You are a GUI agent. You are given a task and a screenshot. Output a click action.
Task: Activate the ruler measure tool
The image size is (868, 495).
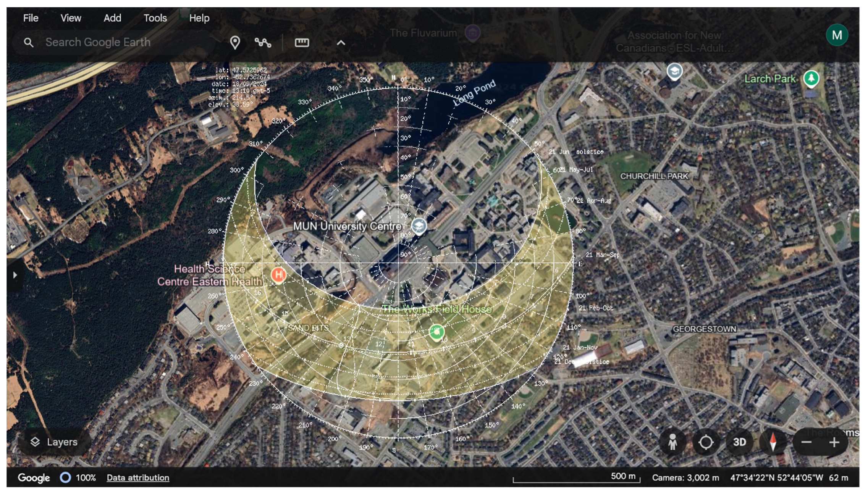point(302,42)
